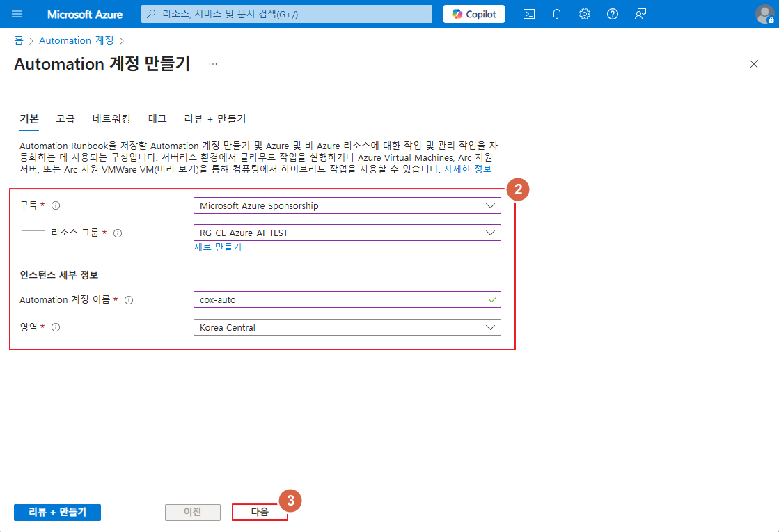Click the info icon next to Automation 계정 이름

[129, 300]
